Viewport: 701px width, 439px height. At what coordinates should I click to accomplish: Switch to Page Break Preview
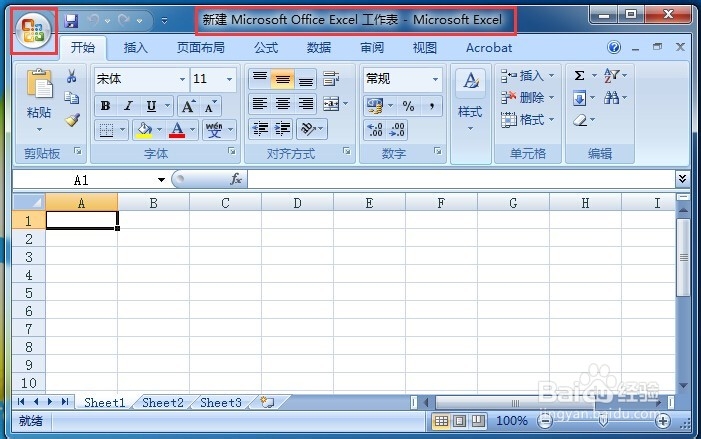tap(478, 421)
